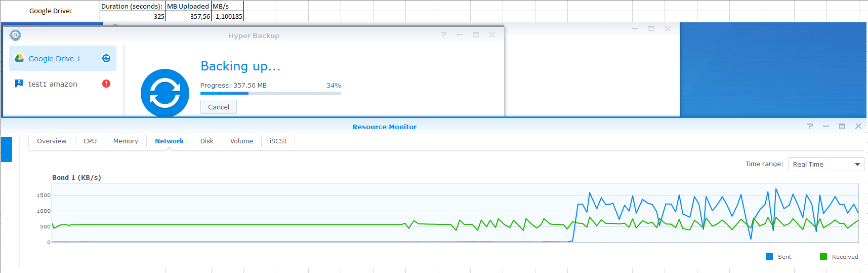Click the large blue backup sync icon
This screenshot has width=868, height=273.
(x=165, y=93)
